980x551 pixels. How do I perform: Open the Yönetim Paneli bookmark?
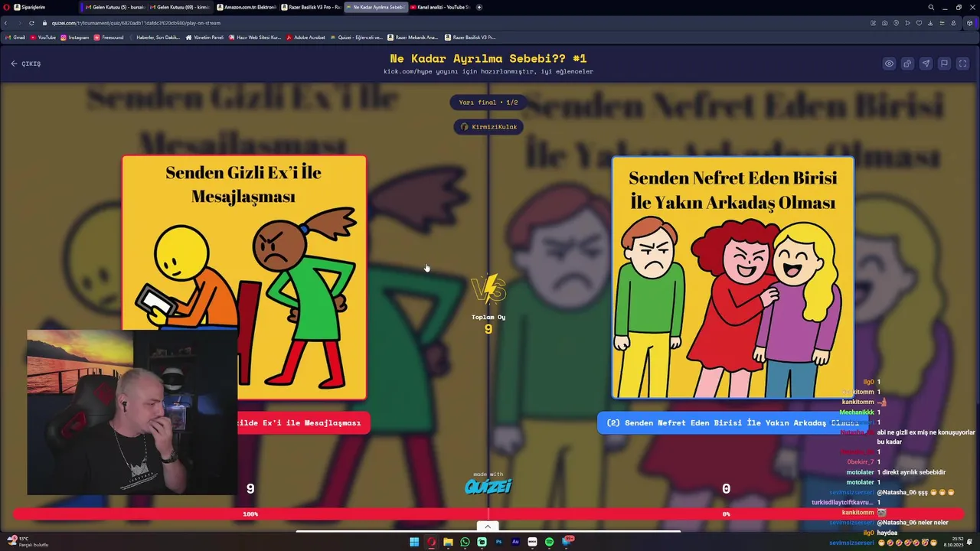tap(205, 37)
